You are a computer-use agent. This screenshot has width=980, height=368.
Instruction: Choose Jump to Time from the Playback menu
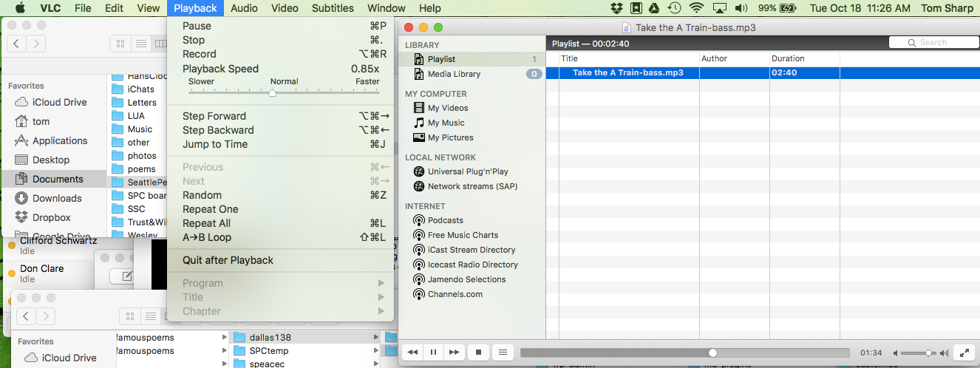click(214, 144)
